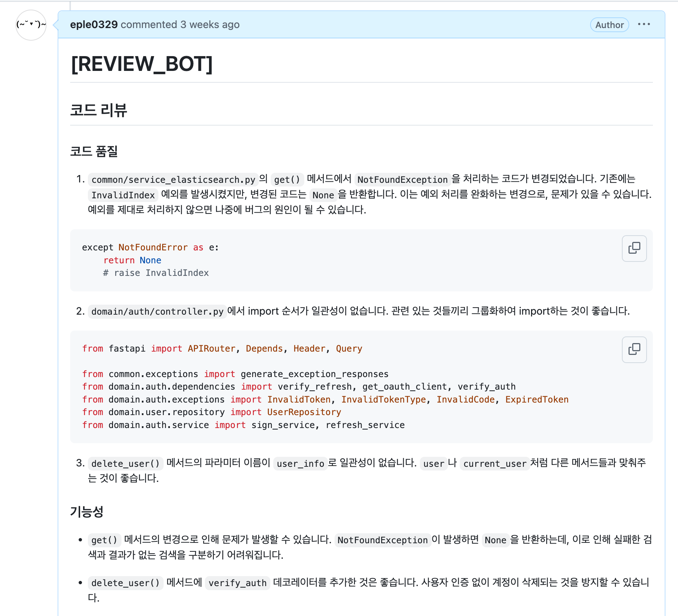Click the delete_user() inline code in item 3
Viewport: 678px width, 616px height.
(126, 463)
